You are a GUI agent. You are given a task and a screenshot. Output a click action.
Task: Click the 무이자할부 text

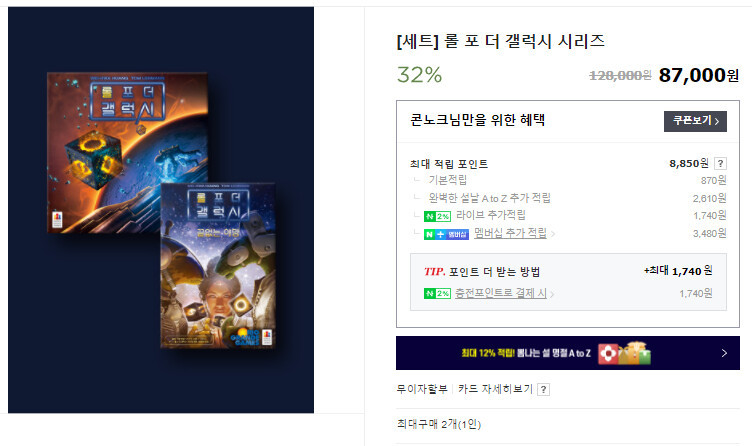(x=422, y=389)
